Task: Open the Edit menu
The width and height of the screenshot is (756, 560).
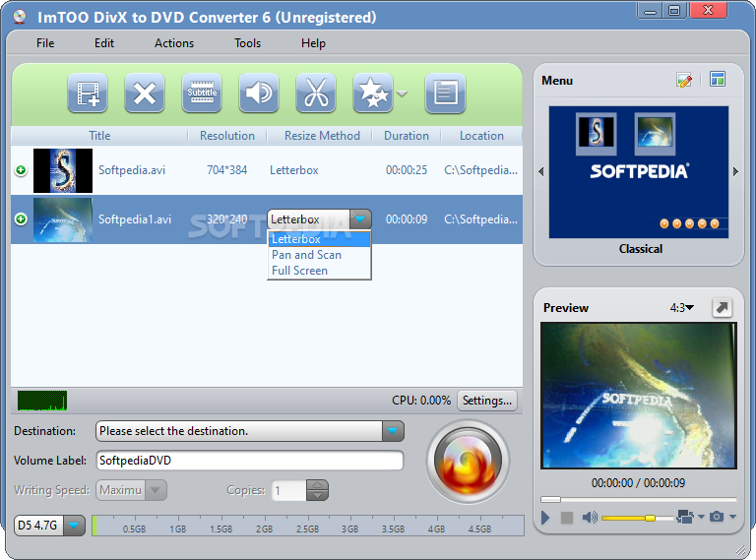Action: [104, 43]
